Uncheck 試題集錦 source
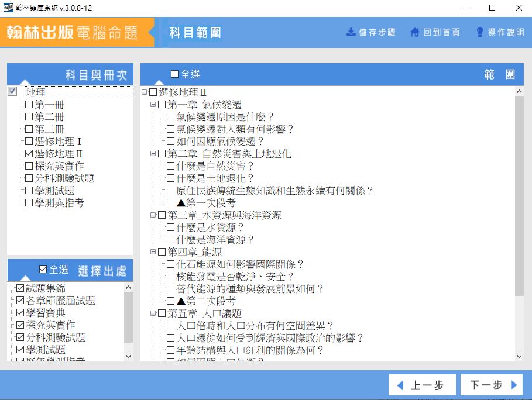532x400 pixels. pos(20,288)
